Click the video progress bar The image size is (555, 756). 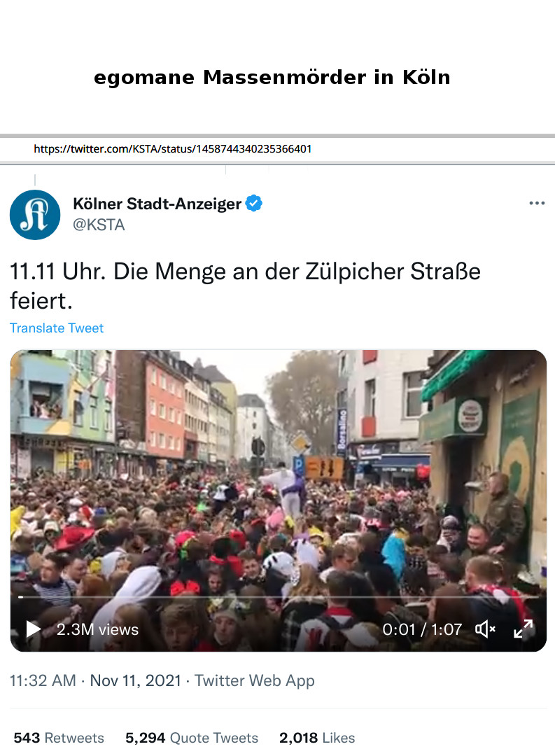279,597
